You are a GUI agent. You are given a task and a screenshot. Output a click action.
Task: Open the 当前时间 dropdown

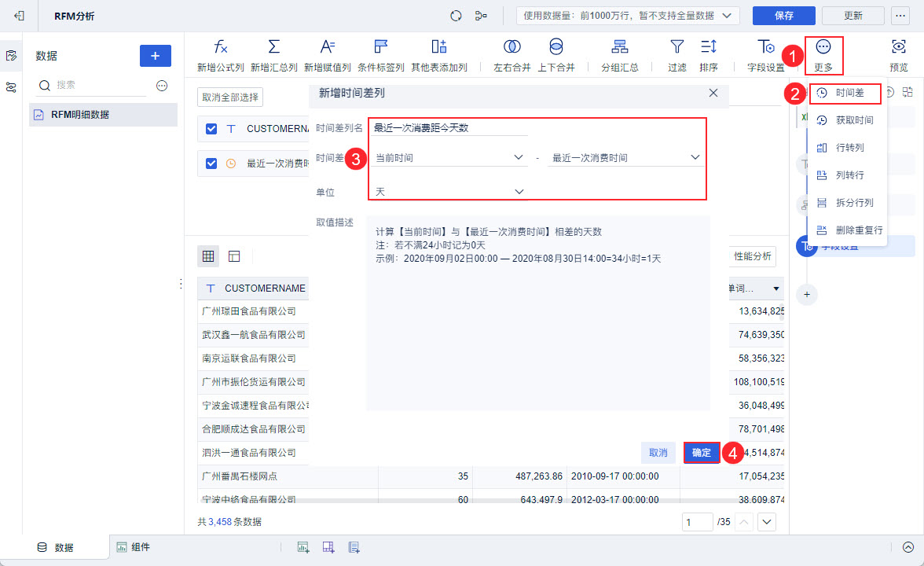click(x=449, y=157)
